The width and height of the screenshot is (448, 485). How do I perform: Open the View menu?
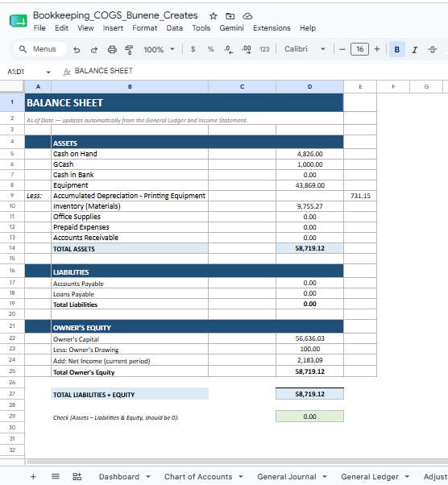click(x=85, y=28)
